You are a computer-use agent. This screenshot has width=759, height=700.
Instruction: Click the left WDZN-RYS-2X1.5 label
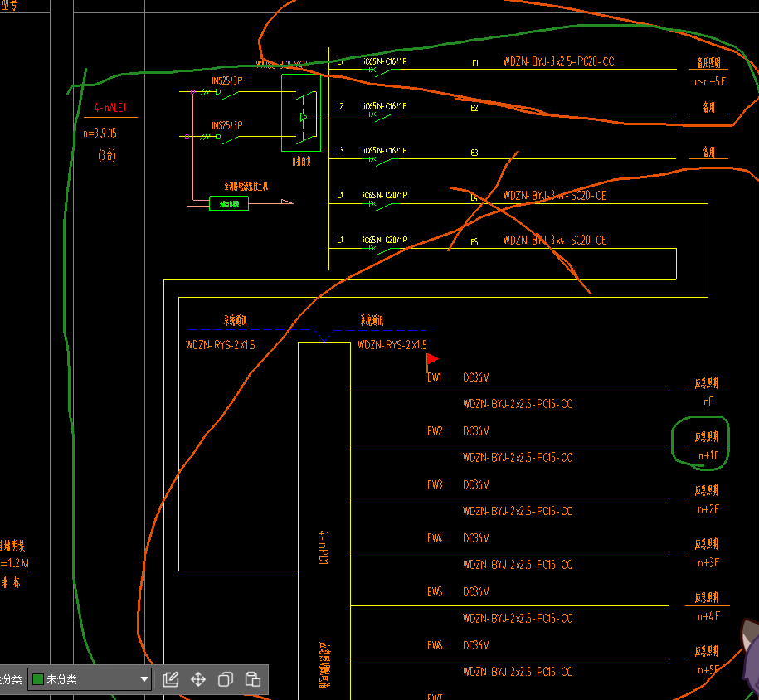[221, 345]
